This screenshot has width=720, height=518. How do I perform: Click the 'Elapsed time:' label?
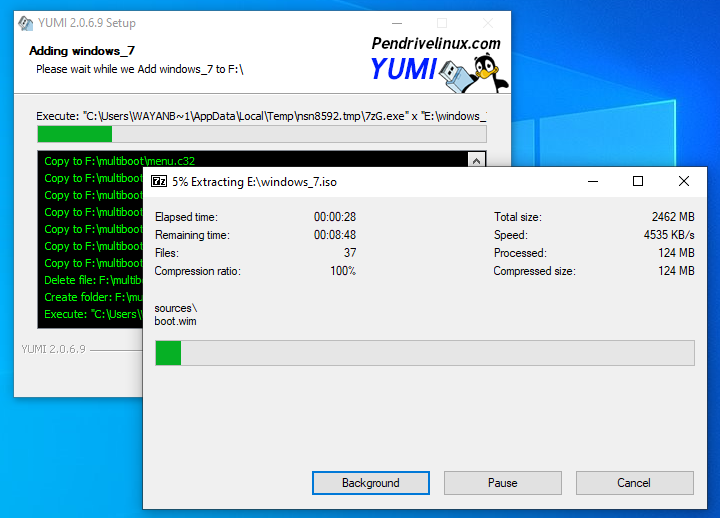(186, 217)
